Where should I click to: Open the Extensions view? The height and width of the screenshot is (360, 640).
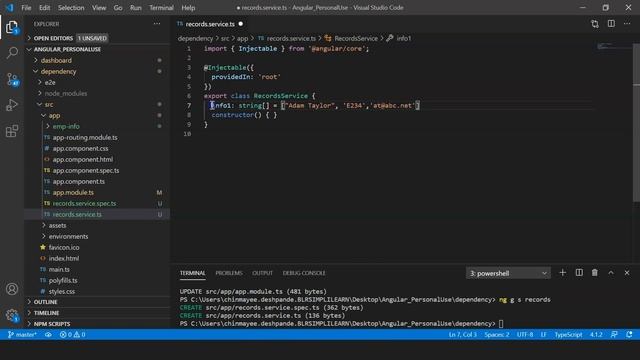pos(12,131)
